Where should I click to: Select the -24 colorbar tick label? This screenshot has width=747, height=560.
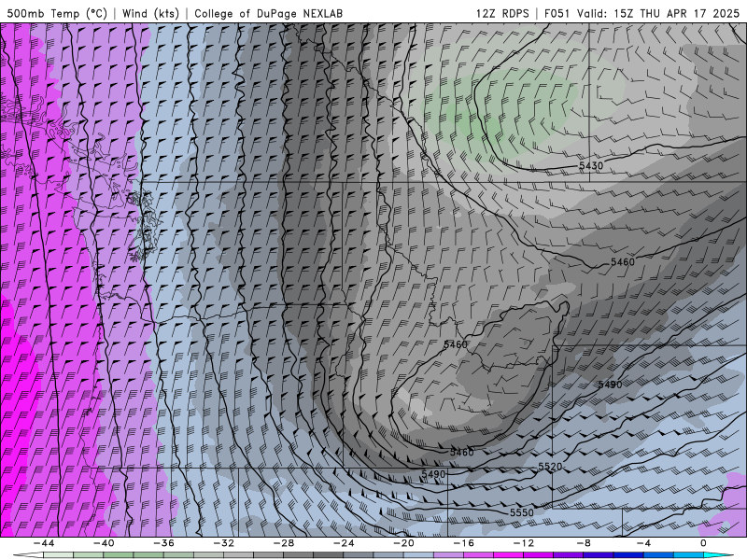[x=344, y=543]
